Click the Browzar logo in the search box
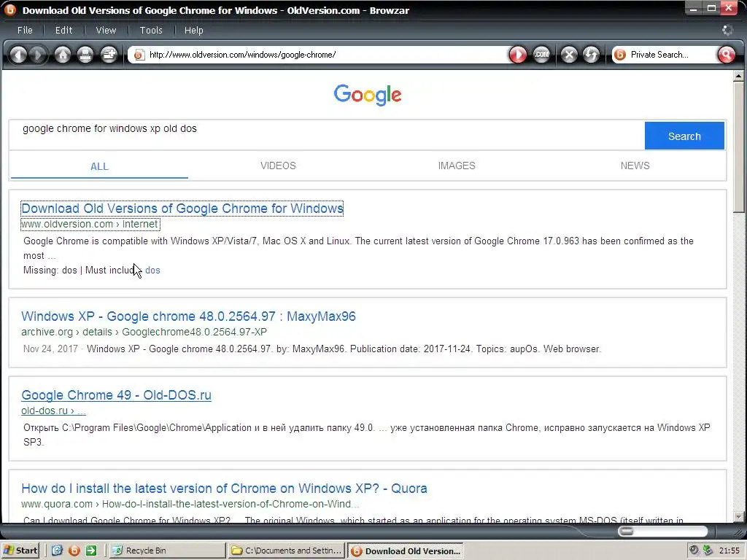The width and height of the screenshot is (747, 560). (620, 55)
